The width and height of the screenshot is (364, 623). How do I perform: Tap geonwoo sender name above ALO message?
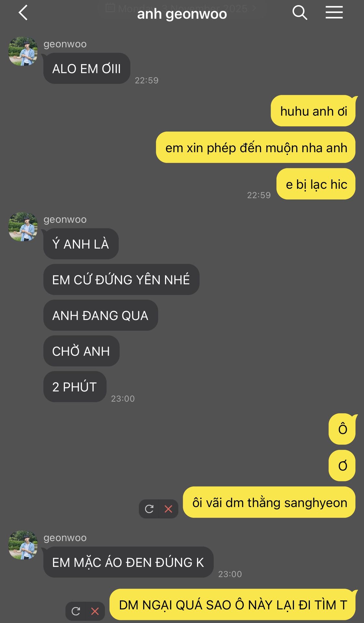[65, 44]
